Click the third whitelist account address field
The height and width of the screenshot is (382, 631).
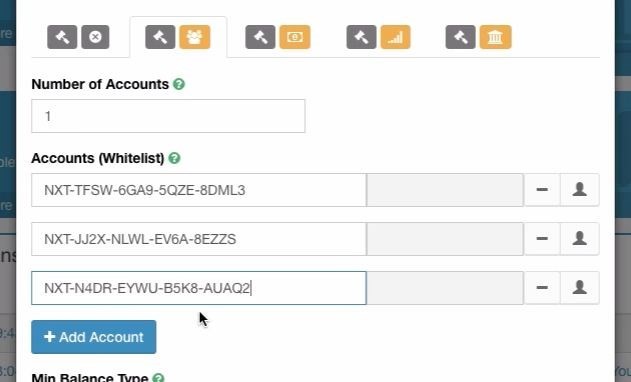pyautogui.click(x=199, y=288)
